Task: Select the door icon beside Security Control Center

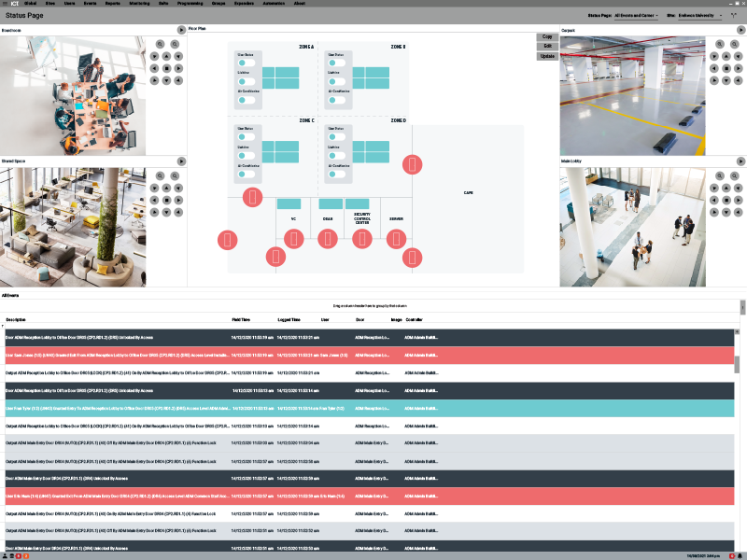Action: [x=361, y=239]
